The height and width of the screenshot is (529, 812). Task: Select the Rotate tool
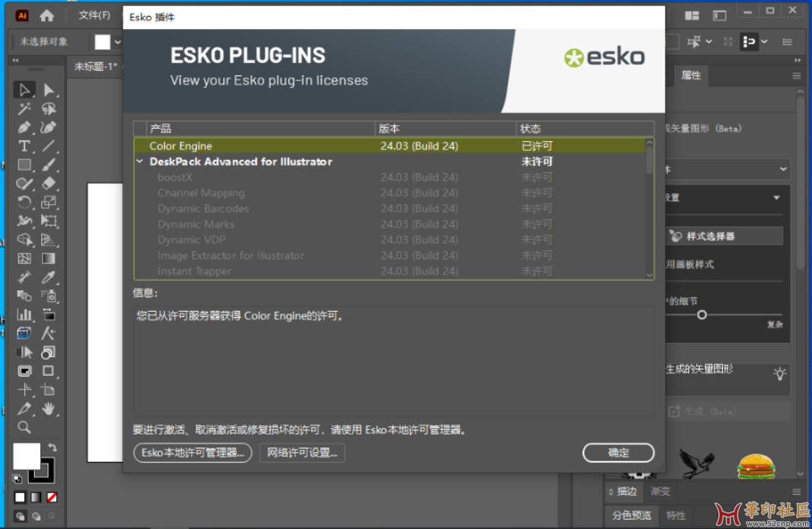coord(24,203)
